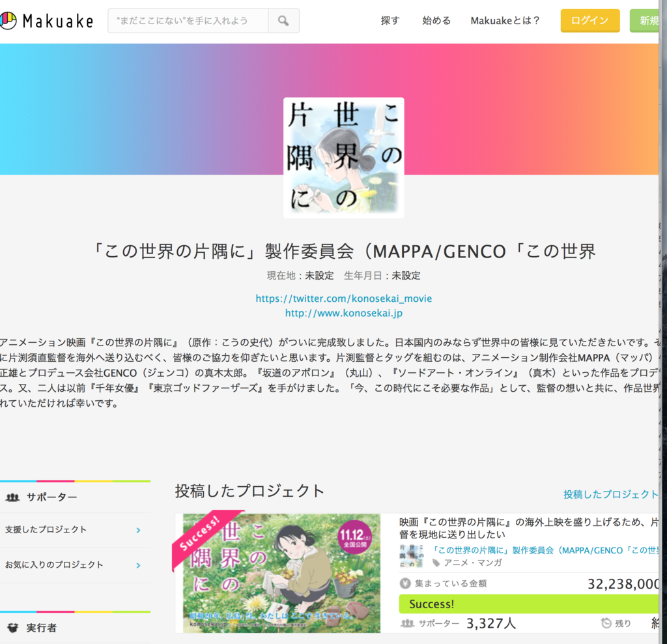
Task: Focus the search input field
Action: point(188,20)
